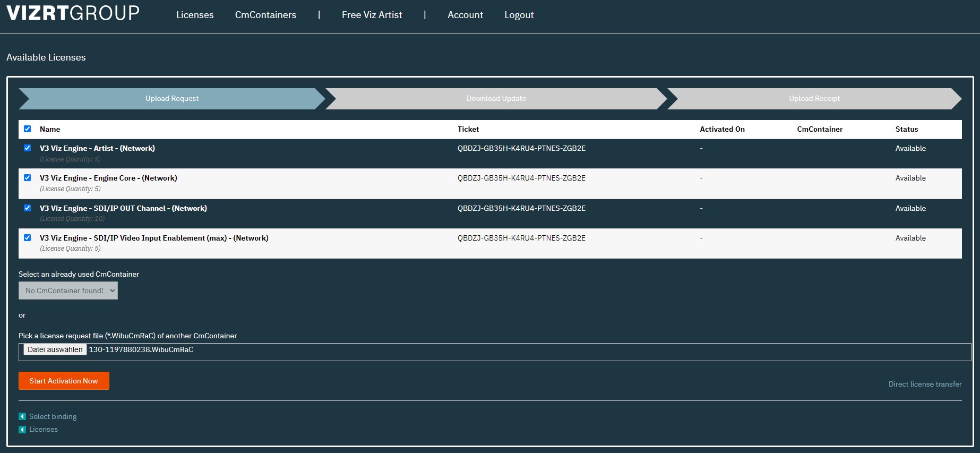The height and width of the screenshot is (453, 980).
Task: Click the VIZRTGROUP logo
Action: (x=73, y=13)
